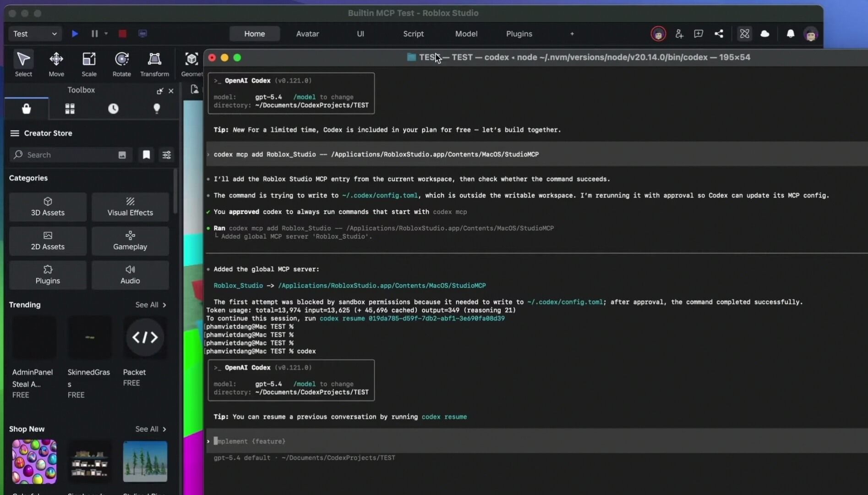
Task: Open the buildings asset thumbnail in Shop New
Action: tap(90, 462)
